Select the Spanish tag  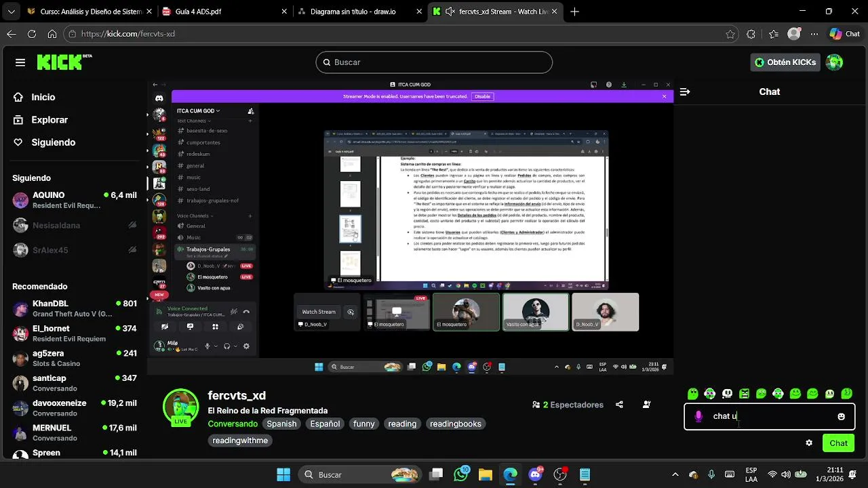point(281,424)
